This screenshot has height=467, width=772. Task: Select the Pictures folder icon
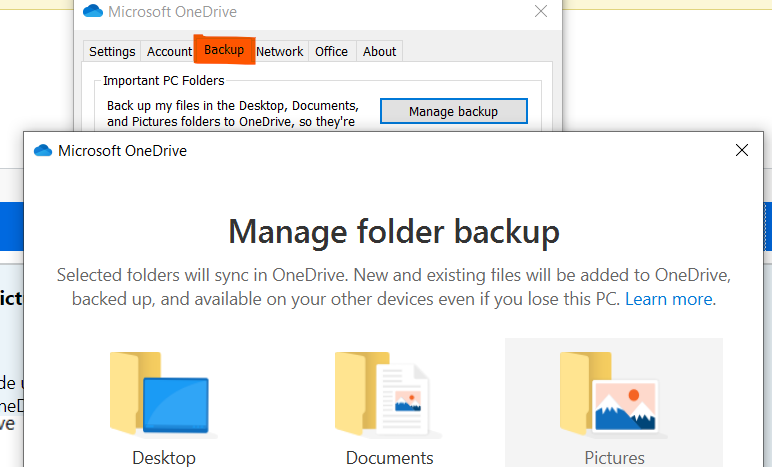(612, 395)
